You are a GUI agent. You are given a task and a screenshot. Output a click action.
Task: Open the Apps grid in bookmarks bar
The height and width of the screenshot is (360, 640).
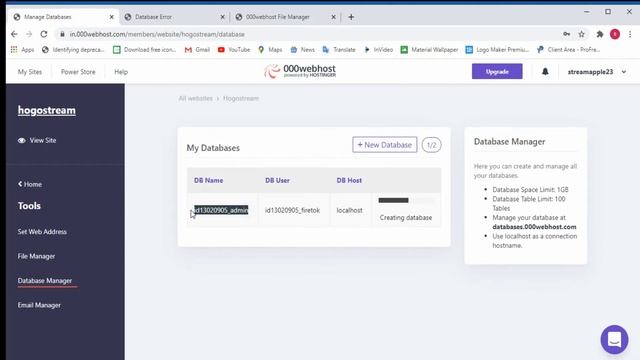coord(22,50)
